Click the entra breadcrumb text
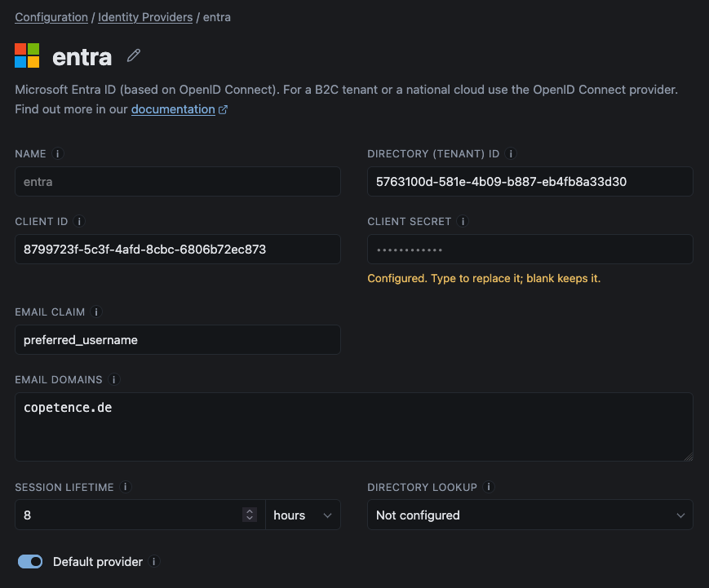The height and width of the screenshot is (588, 709). click(216, 17)
